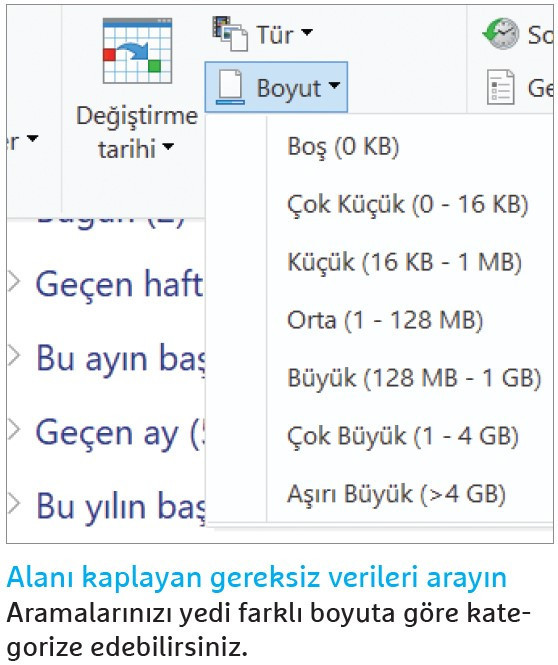Click the Boyut button label
This screenshot has height=665, width=558.
pyautogui.click(x=288, y=89)
